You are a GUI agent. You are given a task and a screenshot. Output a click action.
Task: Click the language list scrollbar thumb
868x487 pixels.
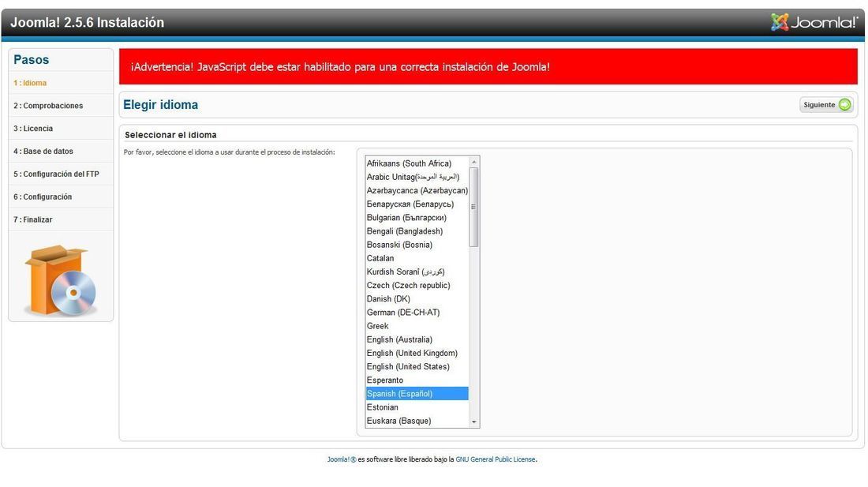(x=474, y=207)
